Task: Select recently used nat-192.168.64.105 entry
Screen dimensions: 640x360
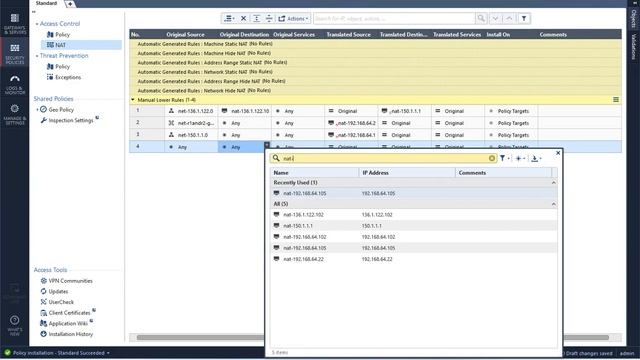Action: tap(413, 193)
